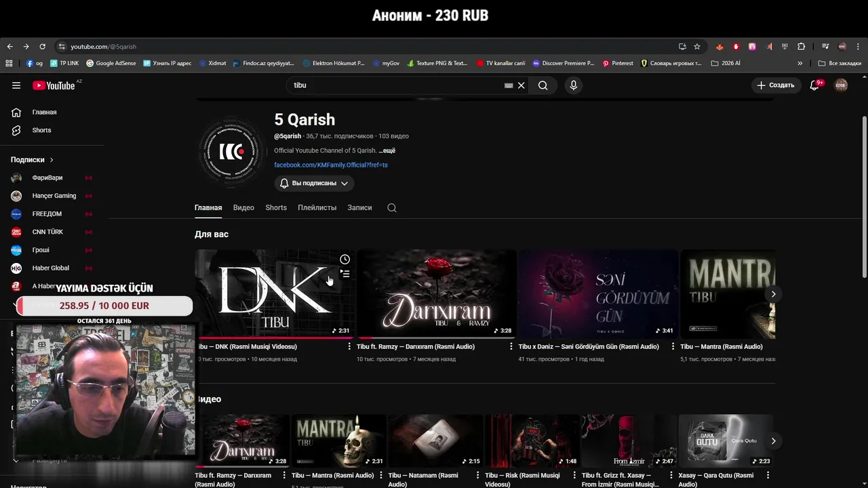This screenshot has height=488, width=868.
Task: Open the Вы подписаны subscription dropdown
Action: point(315,183)
